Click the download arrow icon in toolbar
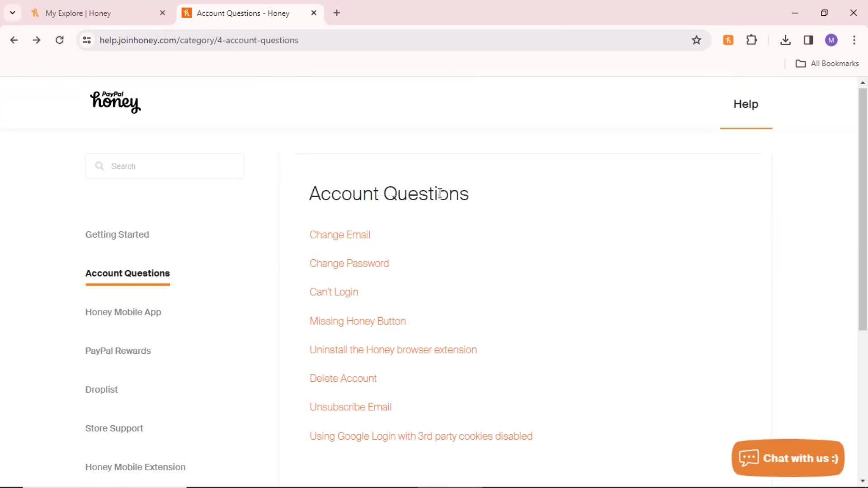The image size is (868, 488). click(x=786, y=40)
